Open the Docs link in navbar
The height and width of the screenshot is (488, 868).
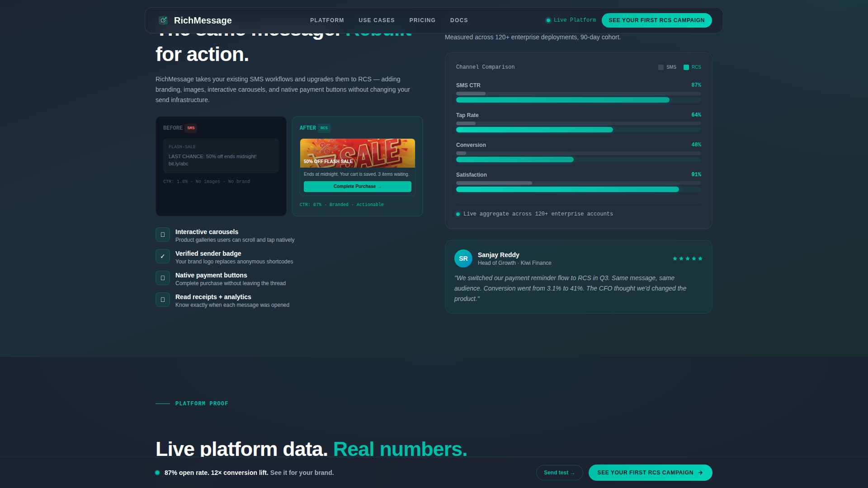click(x=459, y=20)
